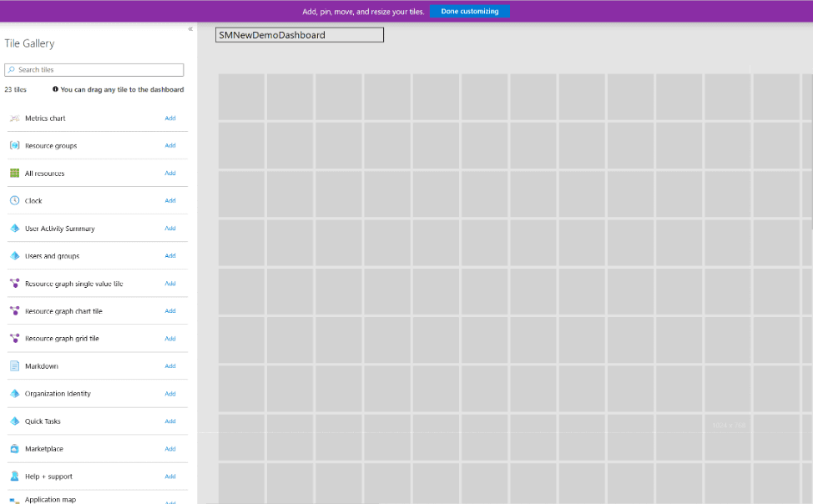Screen dimensions: 813x504
Task: Click the 23 tiles count text
Action: 16,89
